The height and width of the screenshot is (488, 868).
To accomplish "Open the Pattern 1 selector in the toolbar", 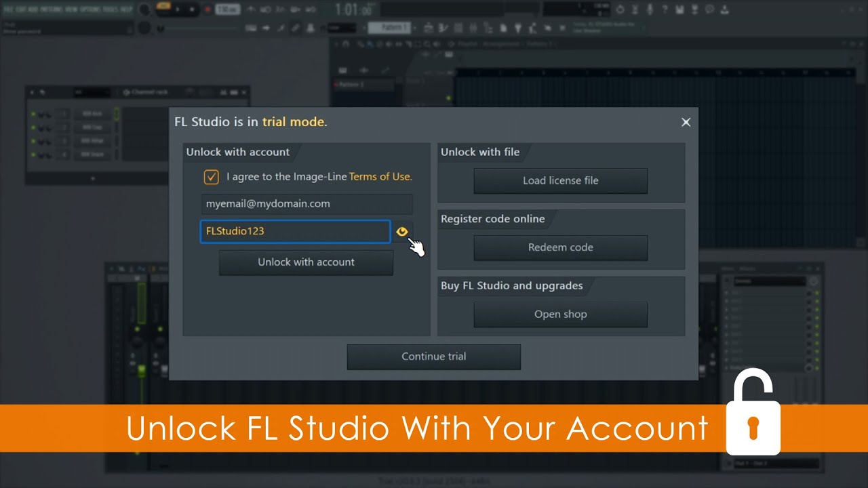I will point(389,28).
